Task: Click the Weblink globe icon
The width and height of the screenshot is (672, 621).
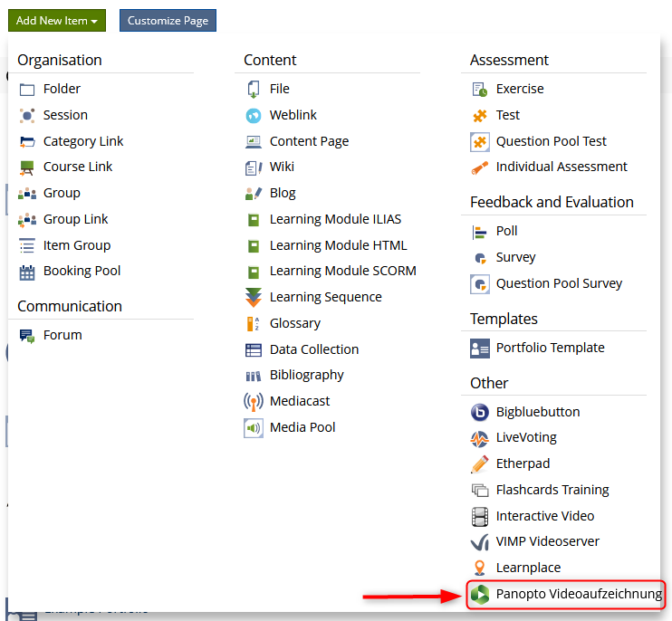Action: (x=254, y=116)
